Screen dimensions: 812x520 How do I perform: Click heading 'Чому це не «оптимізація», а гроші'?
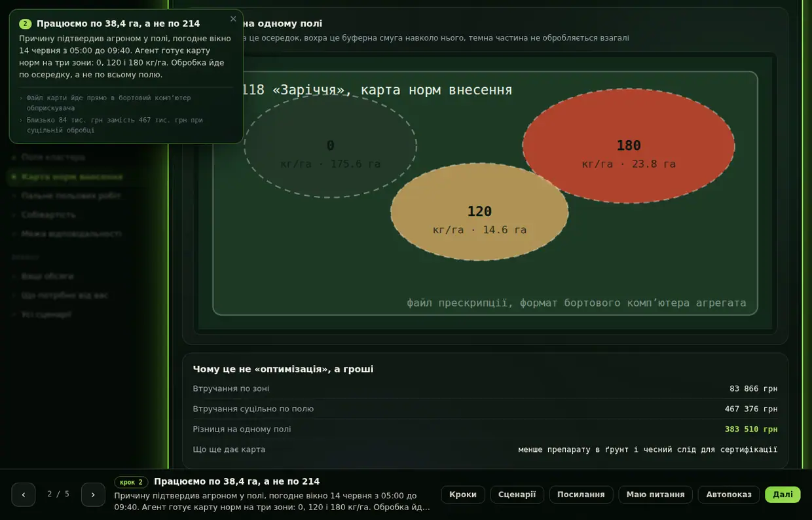pos(283,369)
